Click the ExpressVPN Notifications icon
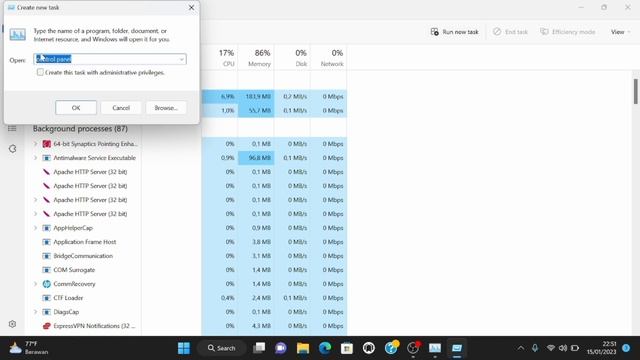This screenshot has height=360, width=640. pos(47,326)
